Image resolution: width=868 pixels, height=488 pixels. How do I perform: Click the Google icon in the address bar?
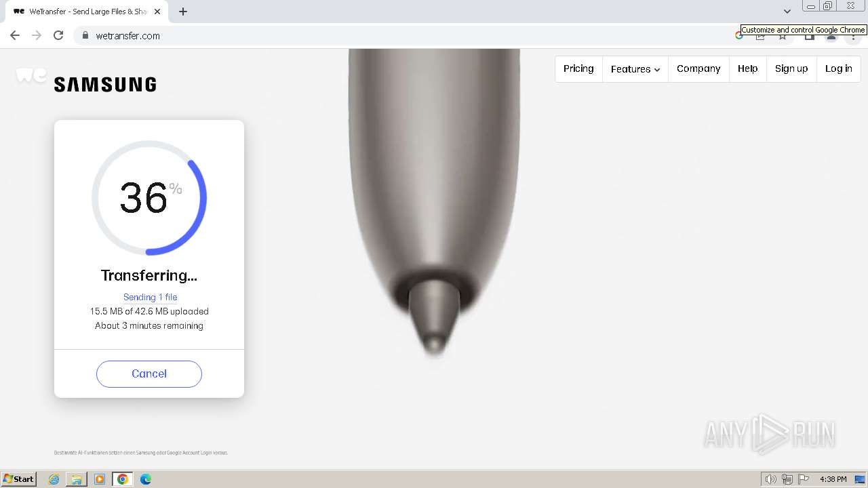[x=739, y=36]
